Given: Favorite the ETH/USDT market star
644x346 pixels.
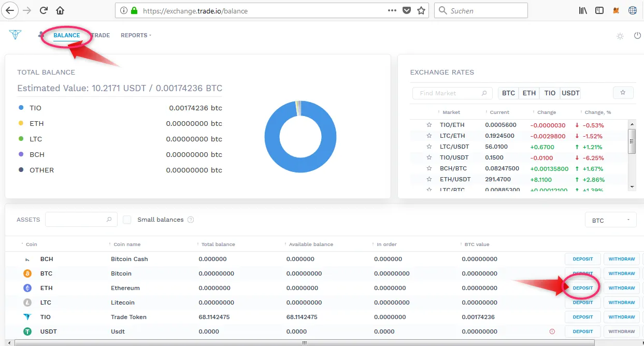Looking at the screenshot, I should point(429,179).
